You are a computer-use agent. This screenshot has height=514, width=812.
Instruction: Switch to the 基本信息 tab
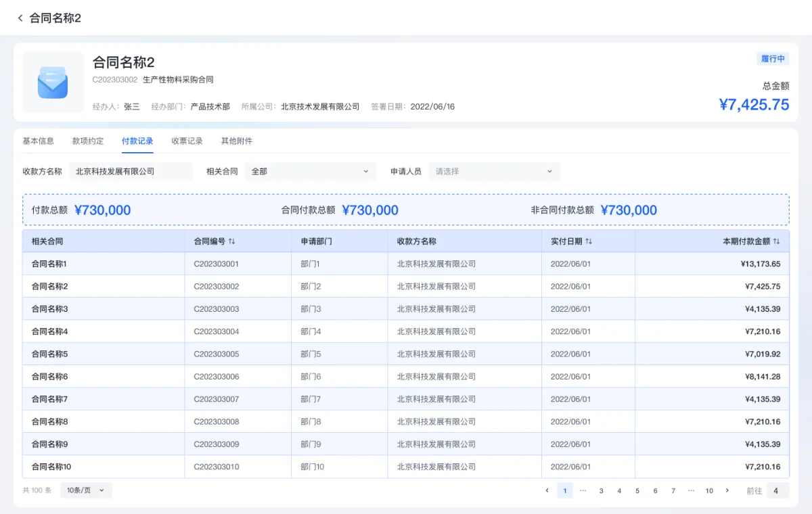coord(39,141)
